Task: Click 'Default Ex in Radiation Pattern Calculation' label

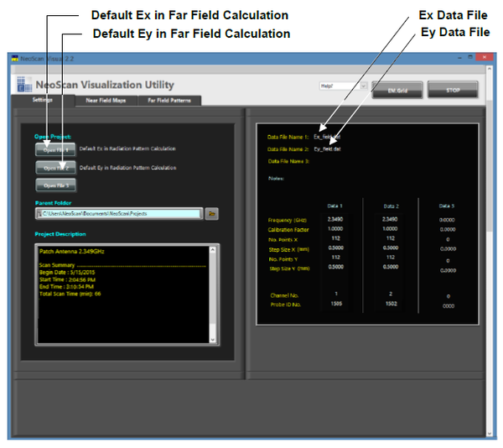Action: point(127,148)
